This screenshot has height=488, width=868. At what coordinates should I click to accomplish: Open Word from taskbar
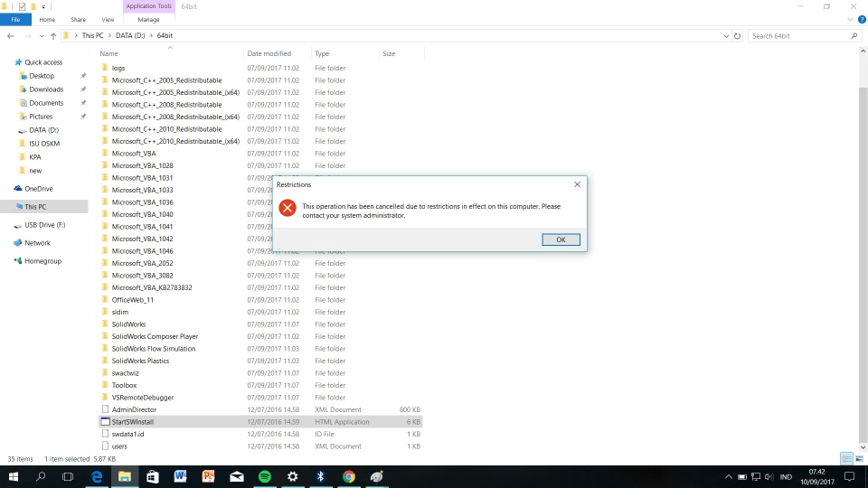click(x=180, y=476)
